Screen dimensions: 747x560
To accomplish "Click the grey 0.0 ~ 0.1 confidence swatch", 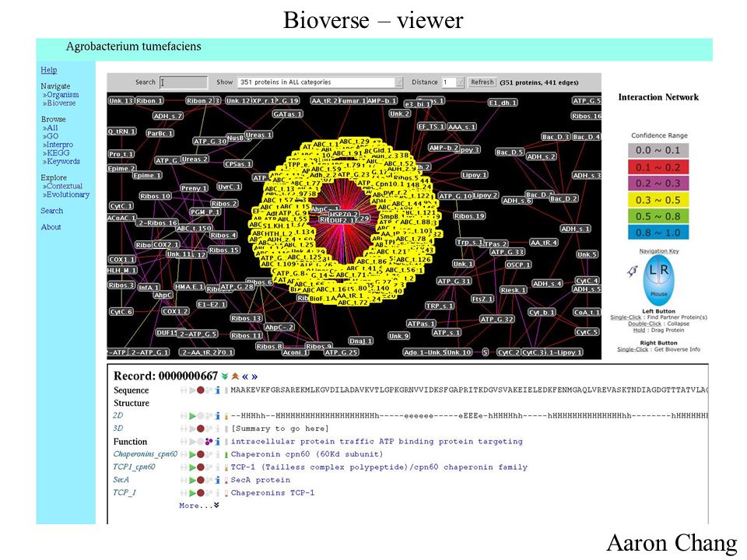I will click(658, 150).
